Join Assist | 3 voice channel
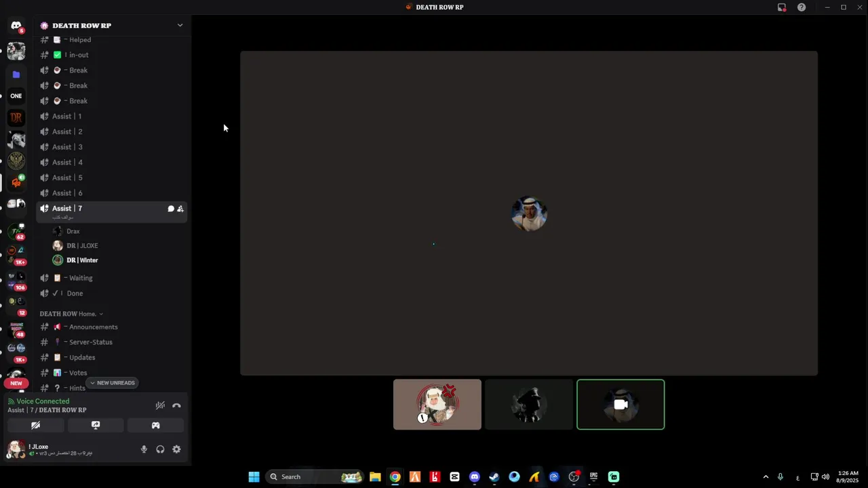The height and width of the screenshot is (488, 868). pos(111,147)
